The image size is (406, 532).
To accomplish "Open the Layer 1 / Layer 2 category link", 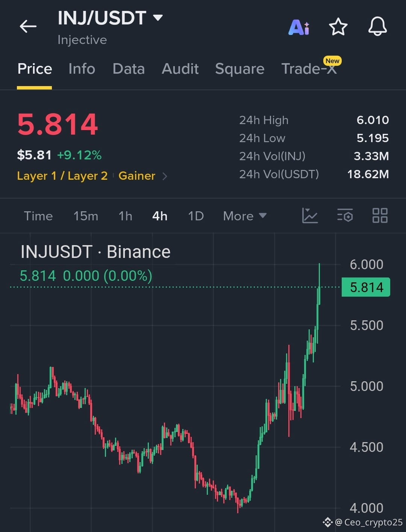I will [x=62, y=176].
